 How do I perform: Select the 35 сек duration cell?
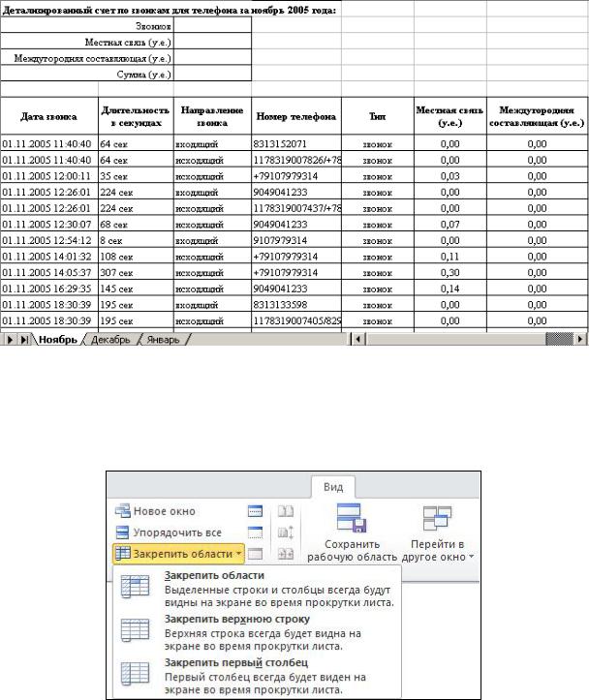[136, 176]
